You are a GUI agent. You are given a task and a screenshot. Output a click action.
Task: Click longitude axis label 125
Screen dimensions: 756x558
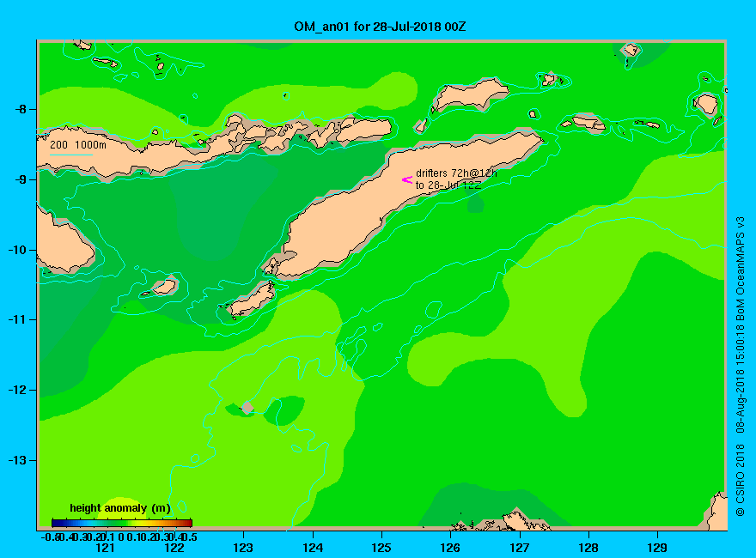pos(381,548)
